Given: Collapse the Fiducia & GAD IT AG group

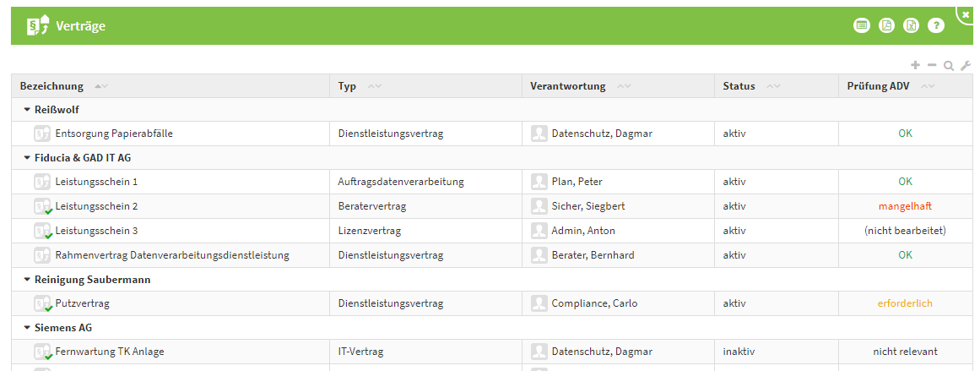Looking at the screenshot, I should [x=27, y=158].
